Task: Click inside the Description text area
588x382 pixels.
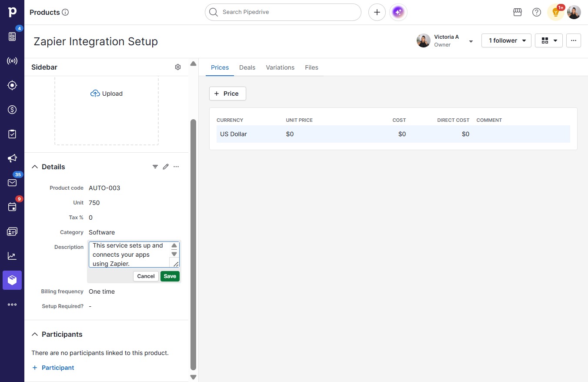Action: point(128,255)
